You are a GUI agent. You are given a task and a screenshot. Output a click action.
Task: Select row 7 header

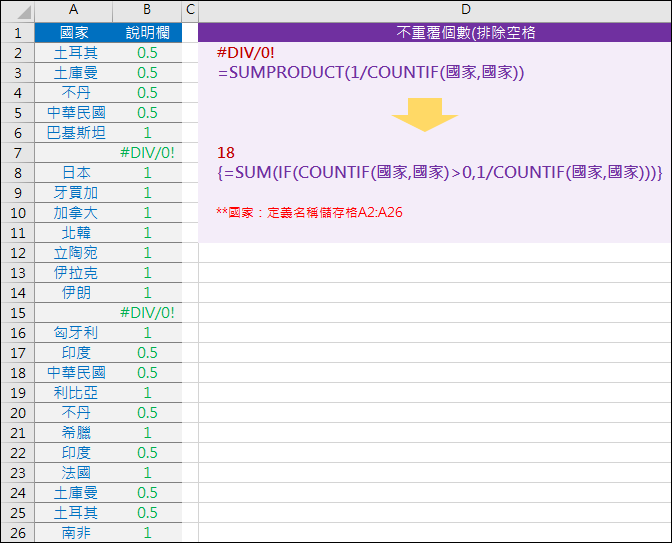pos(18,153)
